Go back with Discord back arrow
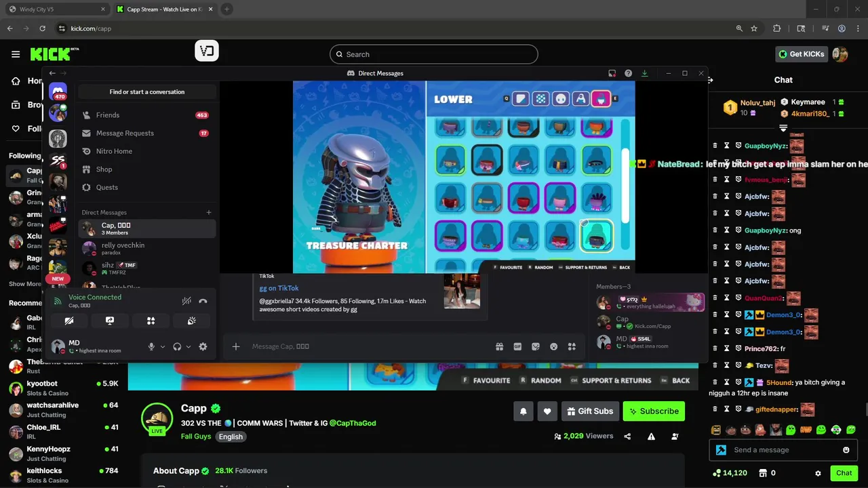This screenshot has width=868, height=488. pos(52,73)
